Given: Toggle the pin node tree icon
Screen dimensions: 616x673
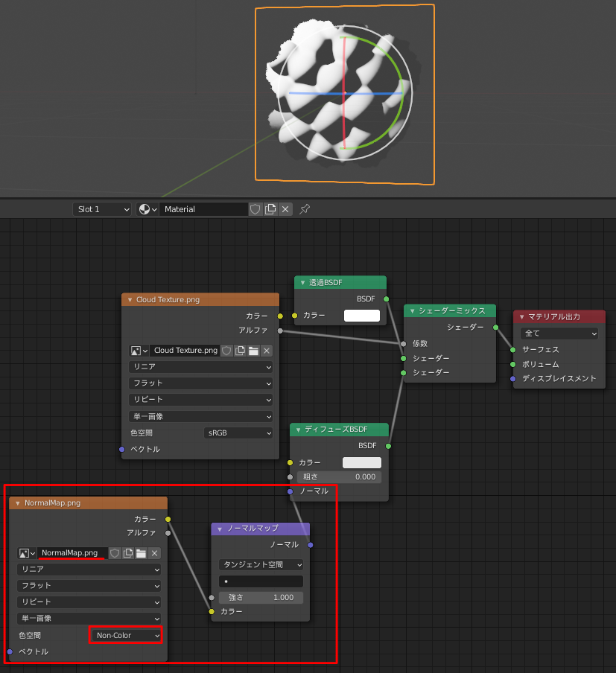Looking at the screenshot, I should [x=305, y=209].
